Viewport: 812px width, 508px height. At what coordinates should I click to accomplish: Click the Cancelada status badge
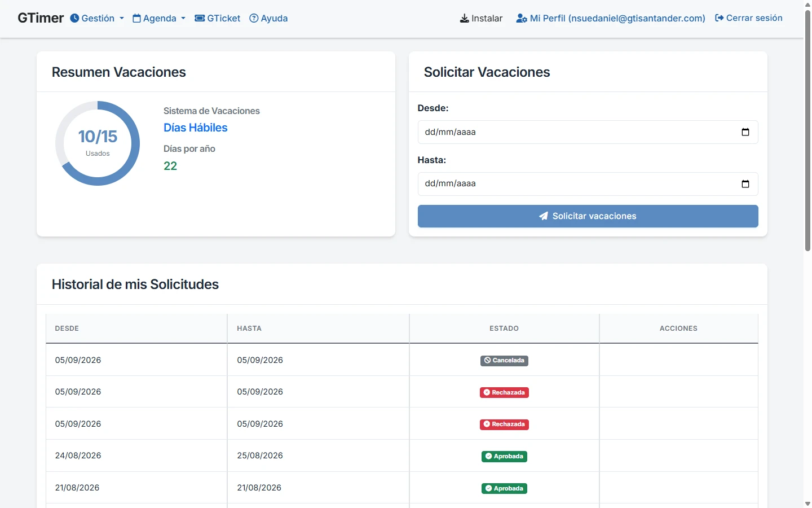[x=504, y=361]
